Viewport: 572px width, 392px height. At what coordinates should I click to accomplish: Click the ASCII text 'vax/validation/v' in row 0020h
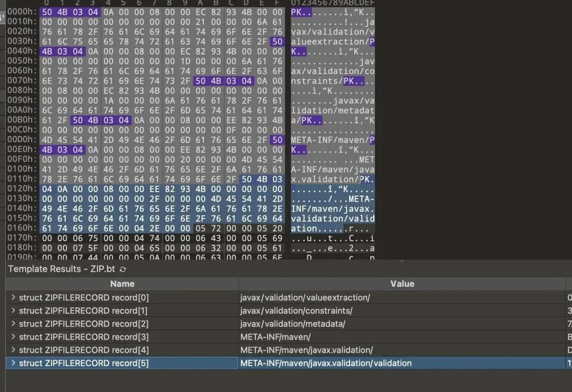333,32
